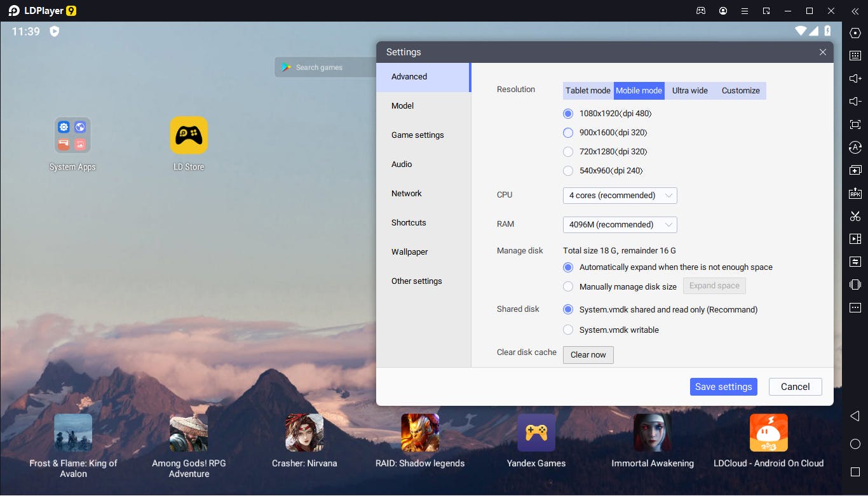Image resolution: width=868 pixels, height=496 pixels.
Task: Collapse the right sidebar with double chevron
Action: click(x=855, y=11)
